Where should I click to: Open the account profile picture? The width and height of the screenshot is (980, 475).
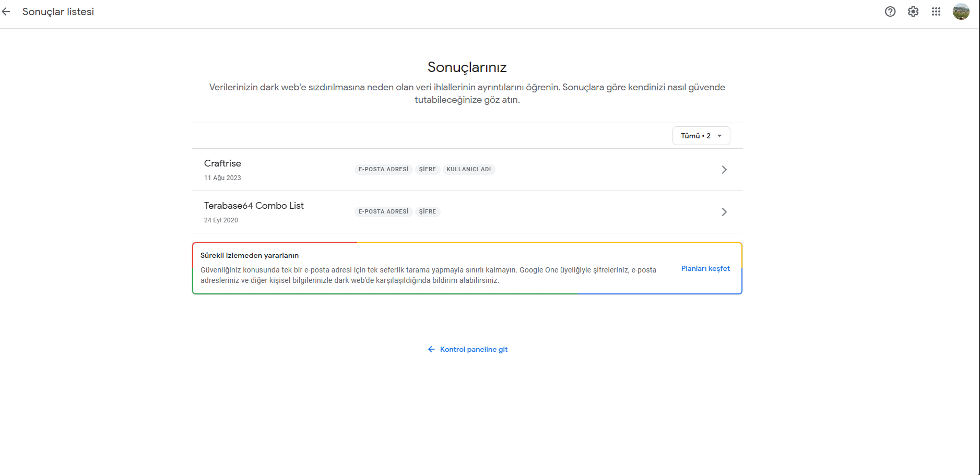coord(961,11)
